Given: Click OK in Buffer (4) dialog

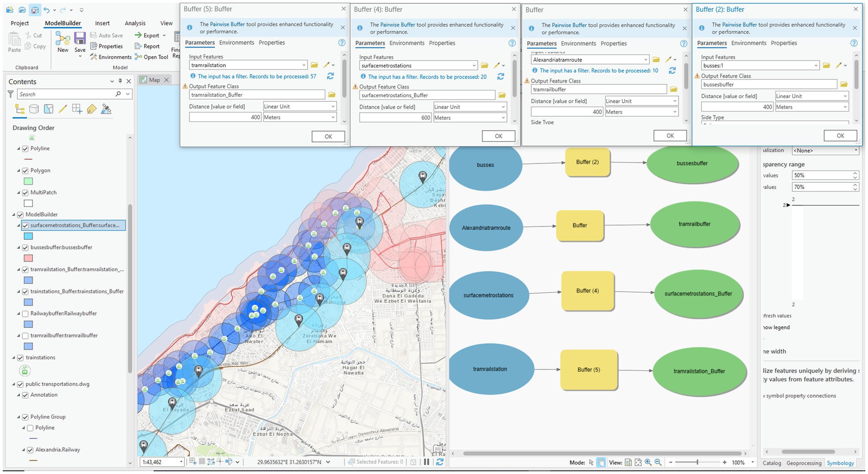Looking at the screenshot, I should point(498,136).
